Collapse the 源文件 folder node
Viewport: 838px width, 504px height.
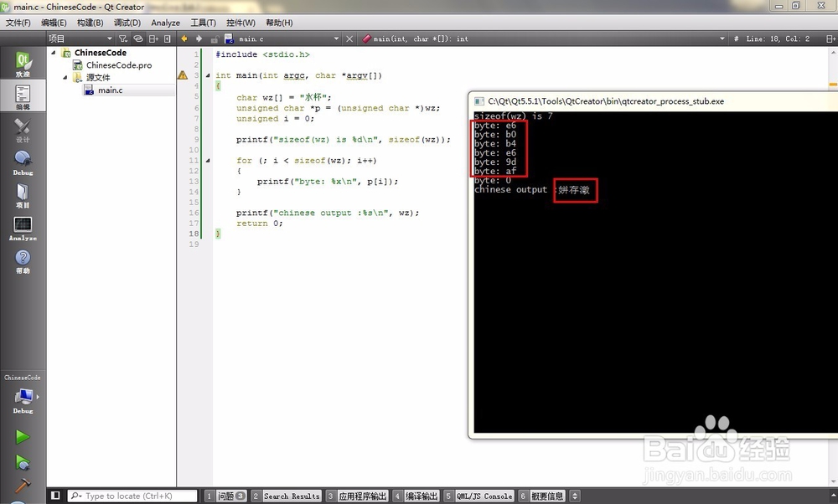65,77
